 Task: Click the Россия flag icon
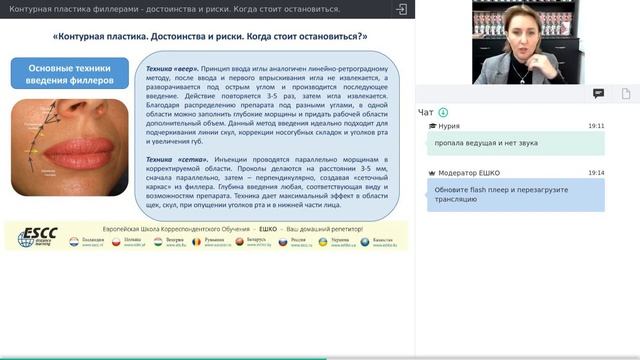[283, 242]
